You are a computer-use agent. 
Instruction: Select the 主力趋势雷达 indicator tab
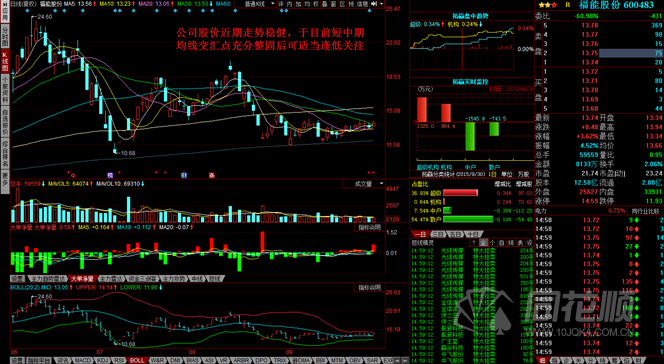[x=47, y=279]
